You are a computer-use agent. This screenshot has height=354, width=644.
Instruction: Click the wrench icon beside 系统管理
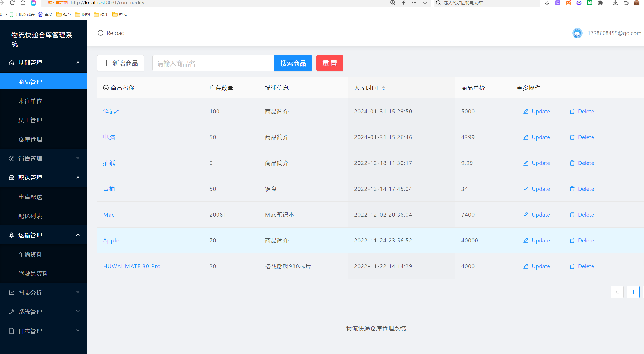pyautogui.click(x=11, y=312)
